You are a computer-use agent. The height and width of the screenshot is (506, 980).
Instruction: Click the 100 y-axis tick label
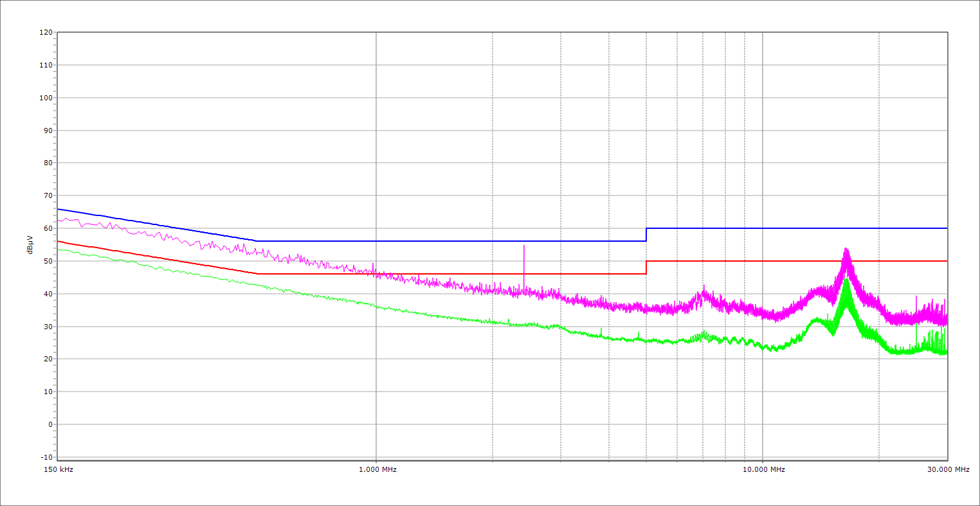pos(46,98)
